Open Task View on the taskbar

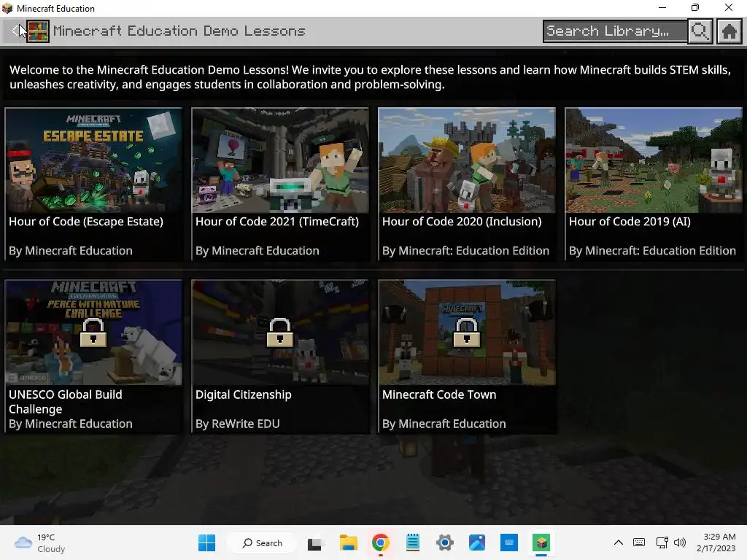point(314,543)
